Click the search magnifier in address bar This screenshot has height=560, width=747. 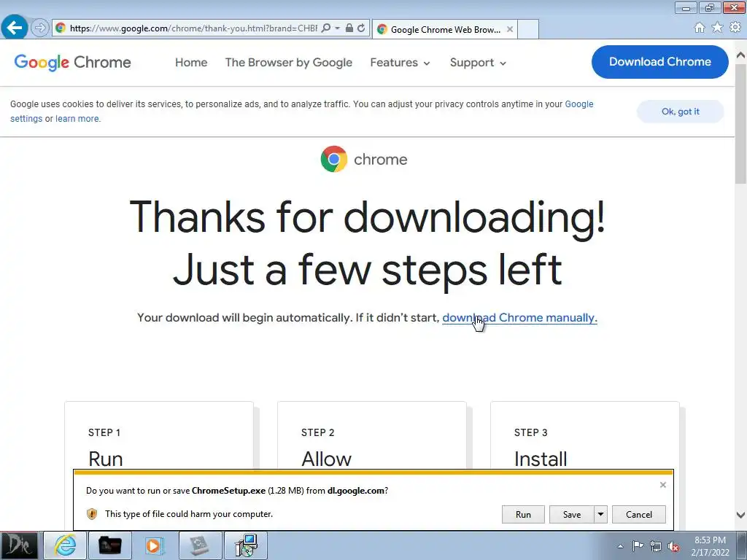(x=325, y=28)
